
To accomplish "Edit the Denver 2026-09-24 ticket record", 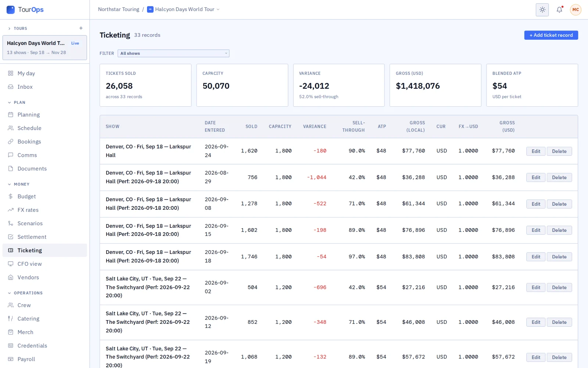I will pos(536,151).
